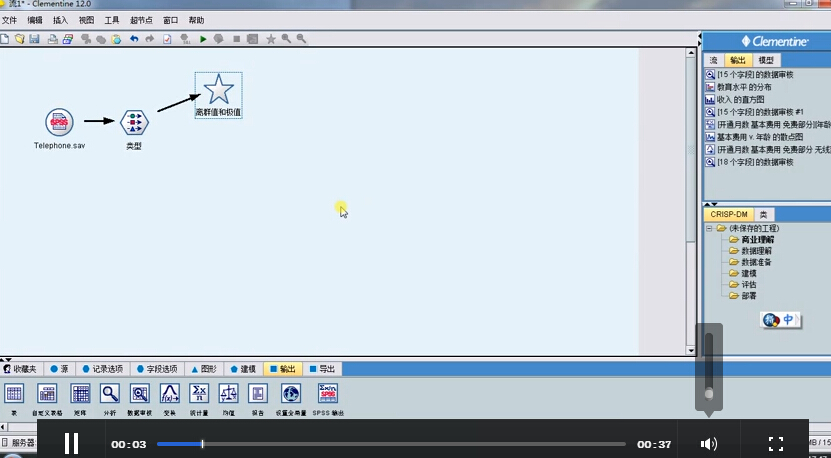Image resolution: width=831 pixels, height=458 pixels.
Task: Pick the 统计量 node in palette
Action: pyautogui.click(x=198, y=394)
